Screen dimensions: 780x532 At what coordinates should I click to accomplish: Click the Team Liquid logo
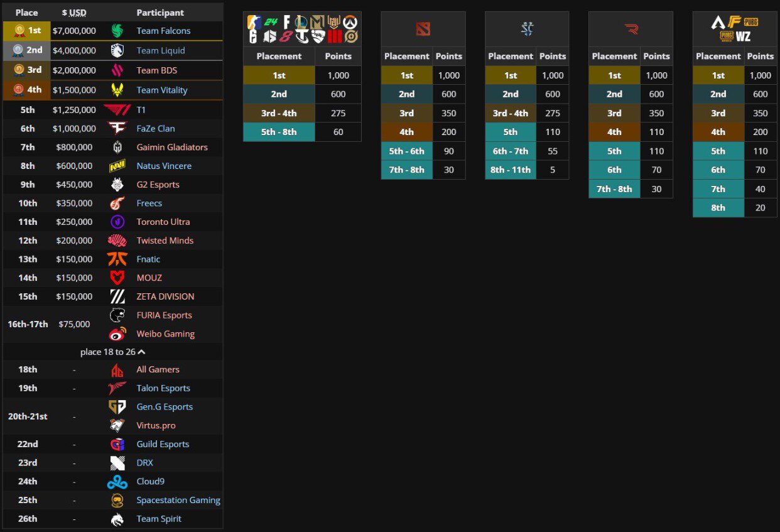[117, 50]
